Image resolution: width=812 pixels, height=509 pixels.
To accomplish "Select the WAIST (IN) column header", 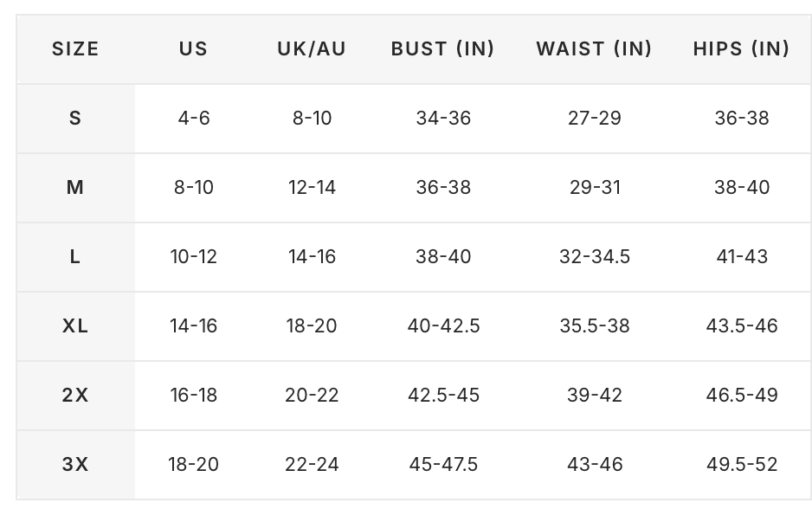I will 594,49.
